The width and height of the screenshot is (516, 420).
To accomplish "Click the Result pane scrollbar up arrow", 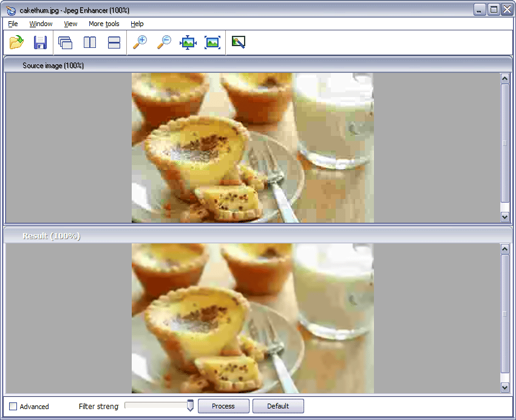I will [x=505, y=249].
